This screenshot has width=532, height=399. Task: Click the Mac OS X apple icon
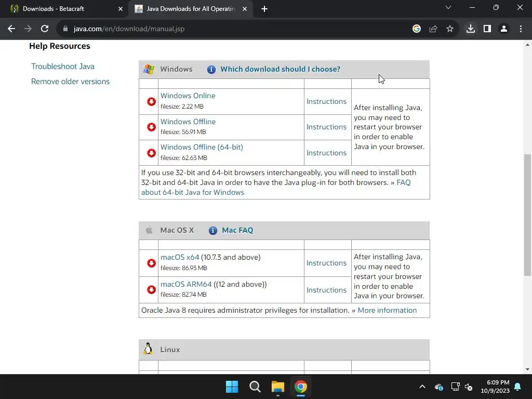(x=149, y=230)
